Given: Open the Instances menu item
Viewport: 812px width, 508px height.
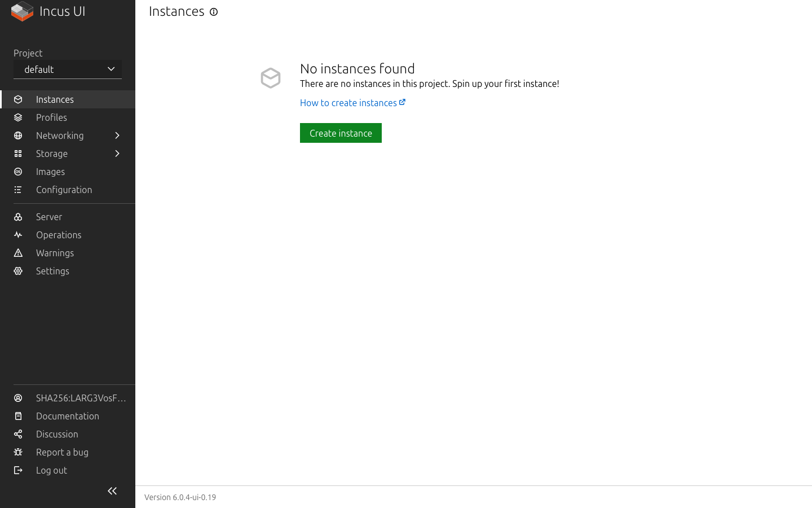Looking at the screenshot, I should point(68,99).
